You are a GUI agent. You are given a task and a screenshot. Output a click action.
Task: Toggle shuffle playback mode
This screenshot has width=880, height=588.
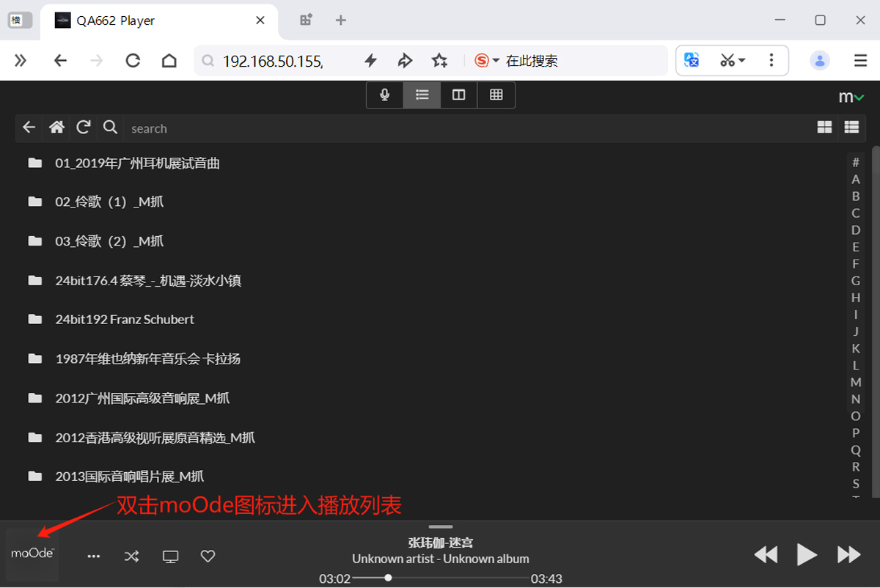click(x=132, y=556)
